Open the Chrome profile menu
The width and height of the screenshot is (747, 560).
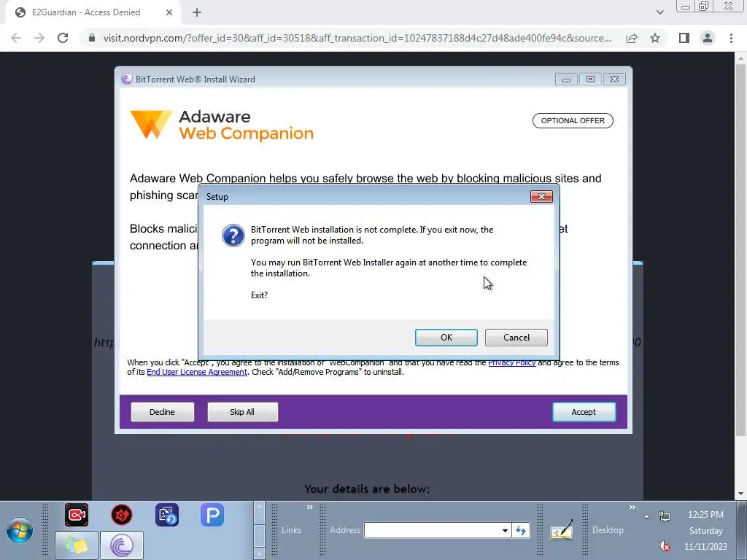708,38
